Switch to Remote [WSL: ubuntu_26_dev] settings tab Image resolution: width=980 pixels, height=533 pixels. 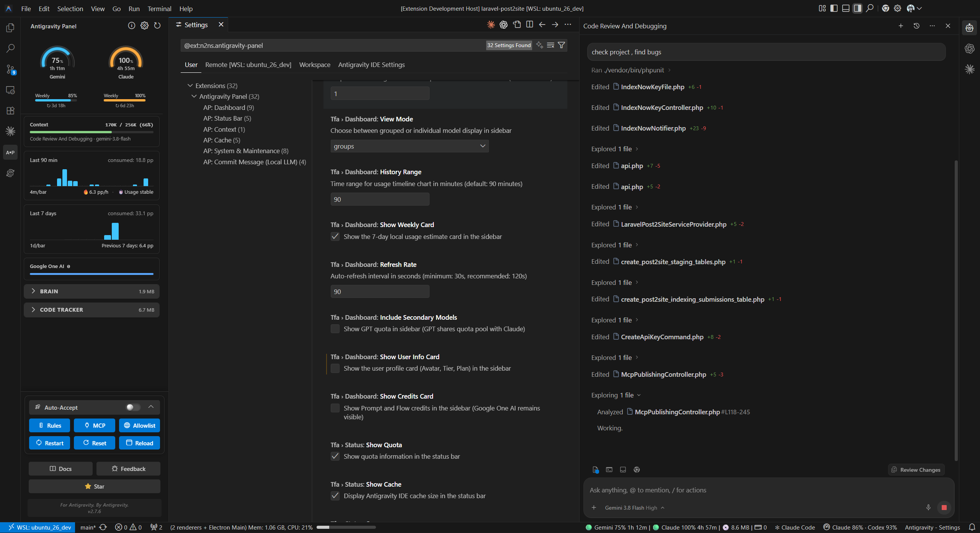248,65
